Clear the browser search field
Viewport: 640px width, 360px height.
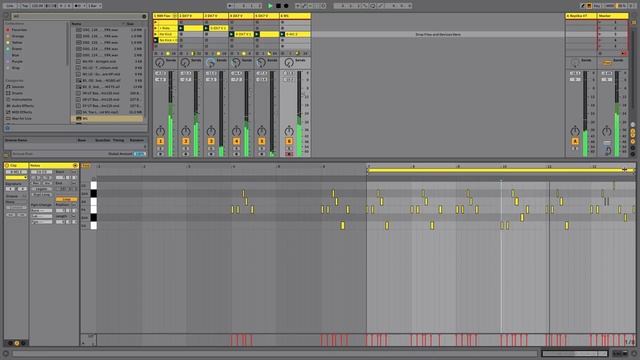(x=144, y=16)
